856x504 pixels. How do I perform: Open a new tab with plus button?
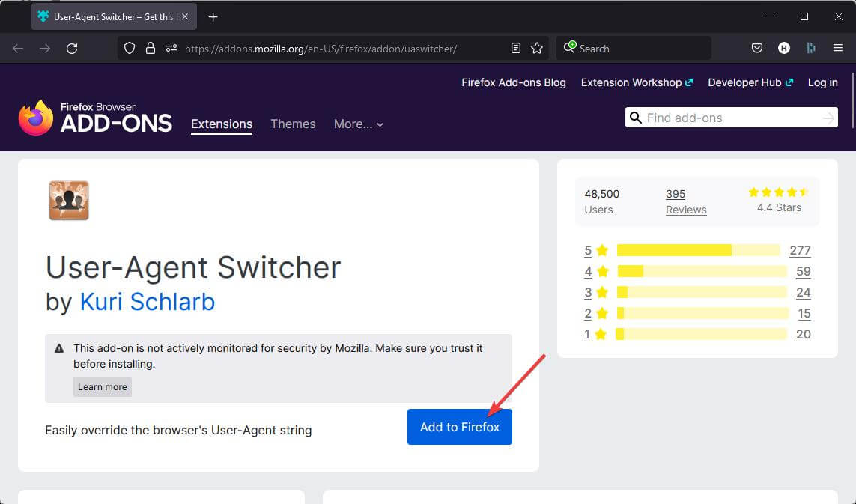[x=213, y=17]
